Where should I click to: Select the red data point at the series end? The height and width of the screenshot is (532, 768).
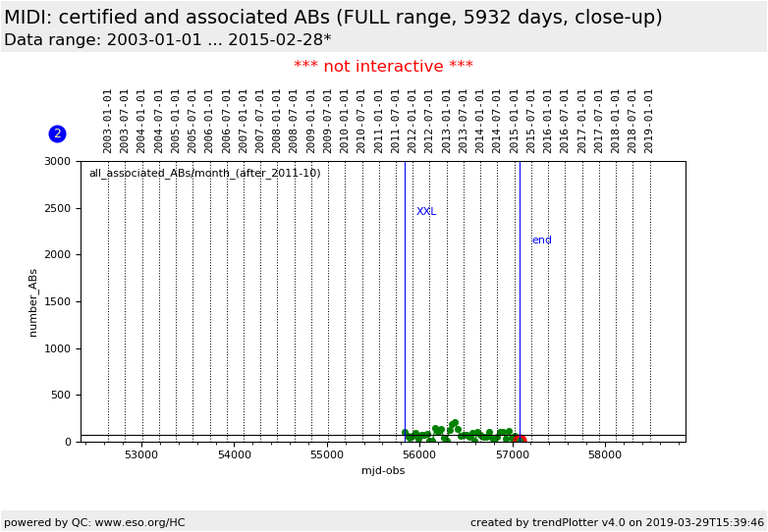tap(521, 440)
